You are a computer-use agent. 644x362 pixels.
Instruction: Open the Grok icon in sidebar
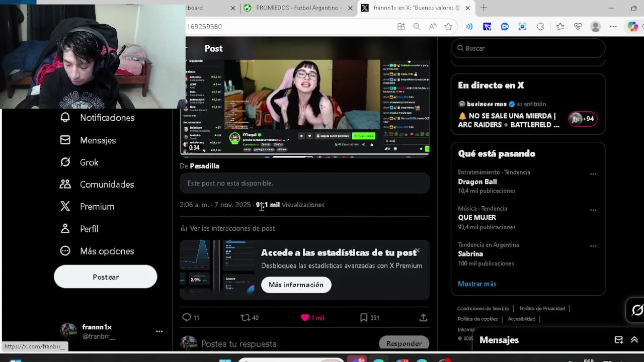pos(65,162)
